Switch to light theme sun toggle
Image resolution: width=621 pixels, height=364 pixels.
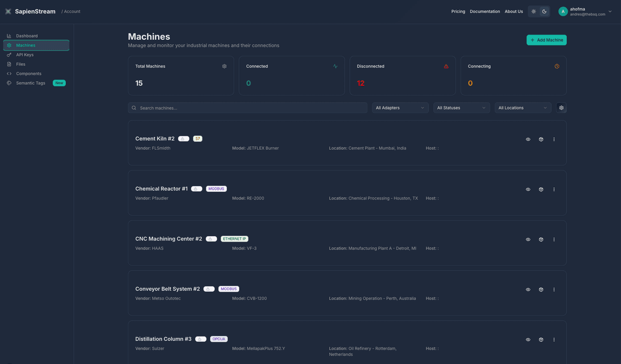tap(534, 11)
